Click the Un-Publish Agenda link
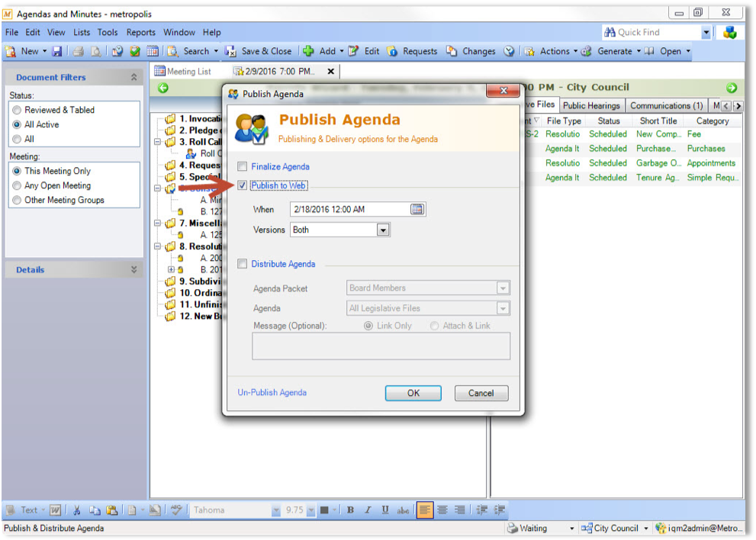756x540 pixels. click(x=272, y=393)
